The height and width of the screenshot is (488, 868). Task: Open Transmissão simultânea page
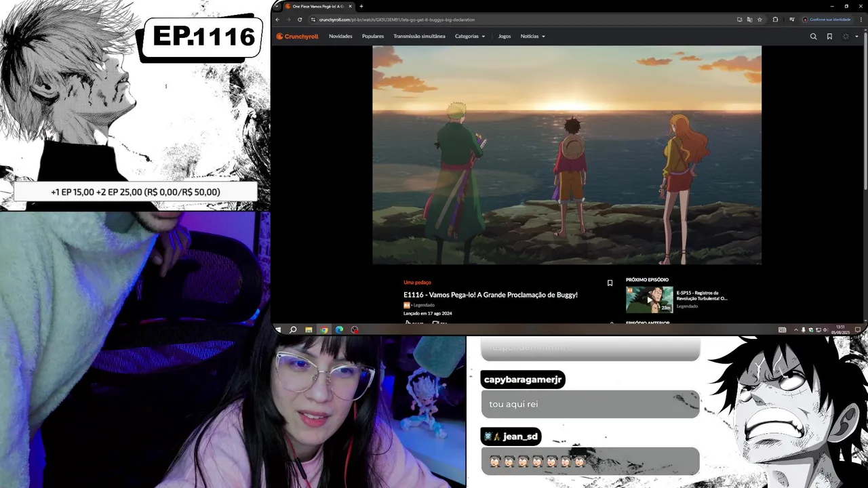click(419, 37)
